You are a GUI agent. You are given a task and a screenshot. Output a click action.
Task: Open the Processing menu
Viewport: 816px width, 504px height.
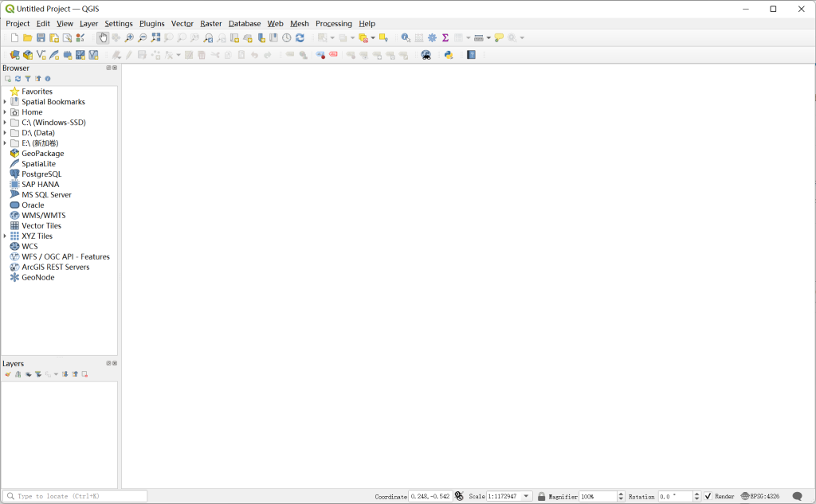pos(334,23)
